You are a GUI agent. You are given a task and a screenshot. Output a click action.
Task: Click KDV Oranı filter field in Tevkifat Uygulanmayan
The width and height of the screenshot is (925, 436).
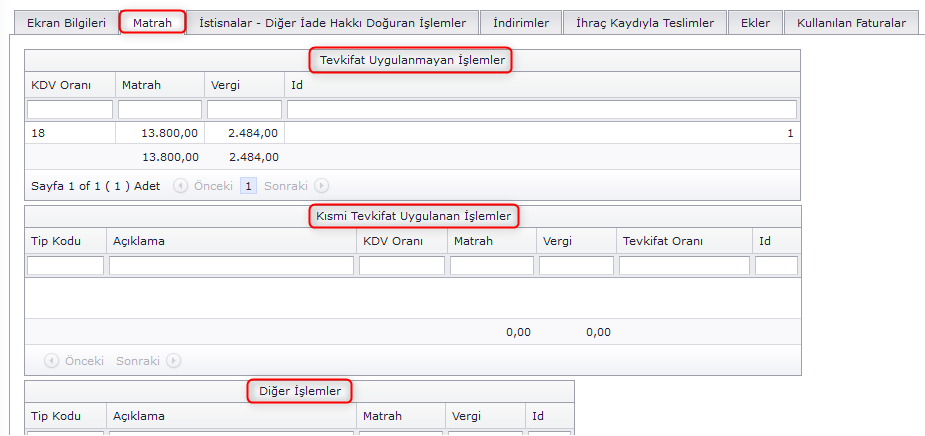[70, 109]
